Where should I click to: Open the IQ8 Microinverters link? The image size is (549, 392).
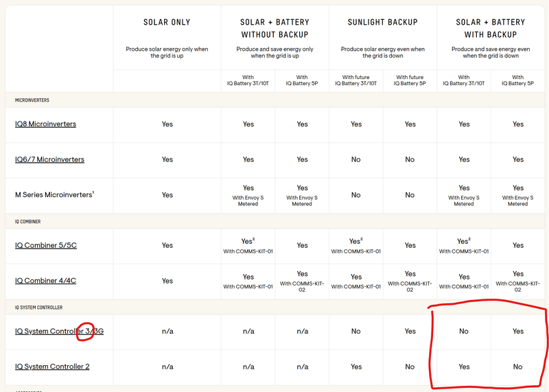point(45,124)
